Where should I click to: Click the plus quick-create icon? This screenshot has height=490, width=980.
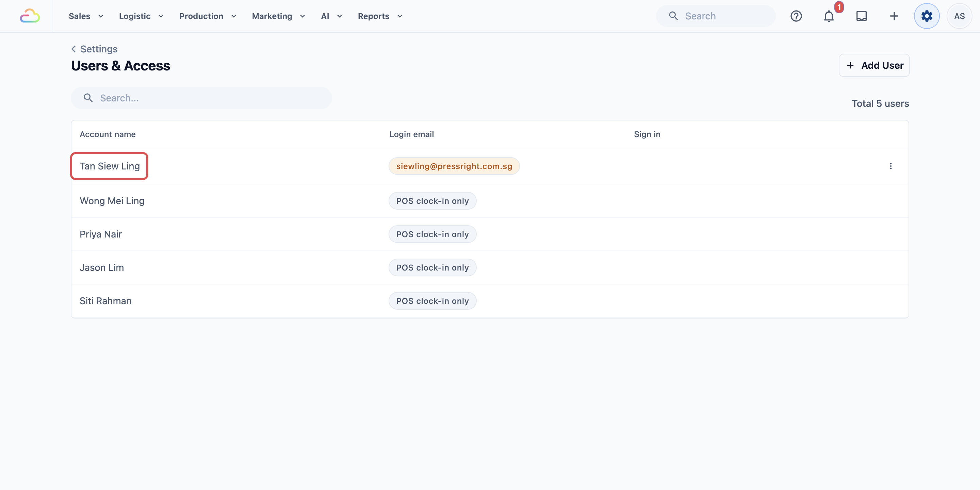(x=894, y=16)
